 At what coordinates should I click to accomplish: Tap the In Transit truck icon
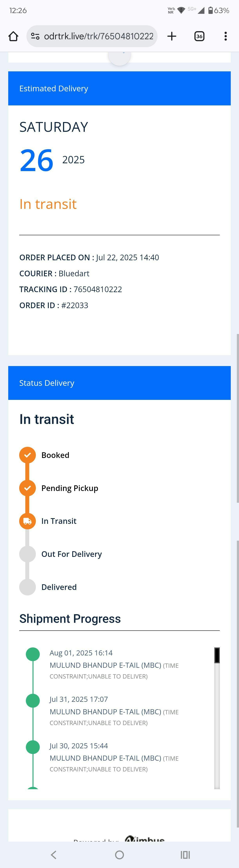27,521
